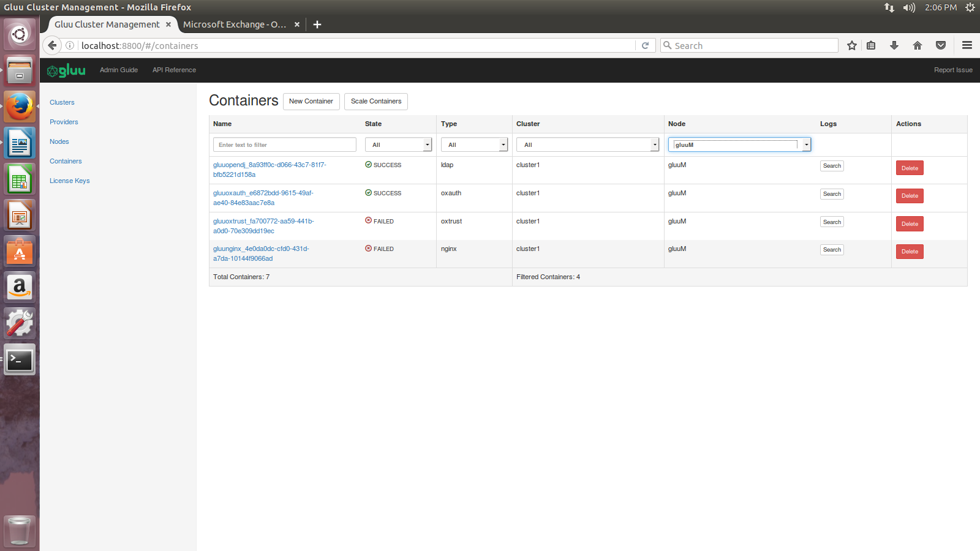This screenshot has height=551, width=980.
Task: Click the New Container button
Action: pyautogui.click(x=311, y=101)
